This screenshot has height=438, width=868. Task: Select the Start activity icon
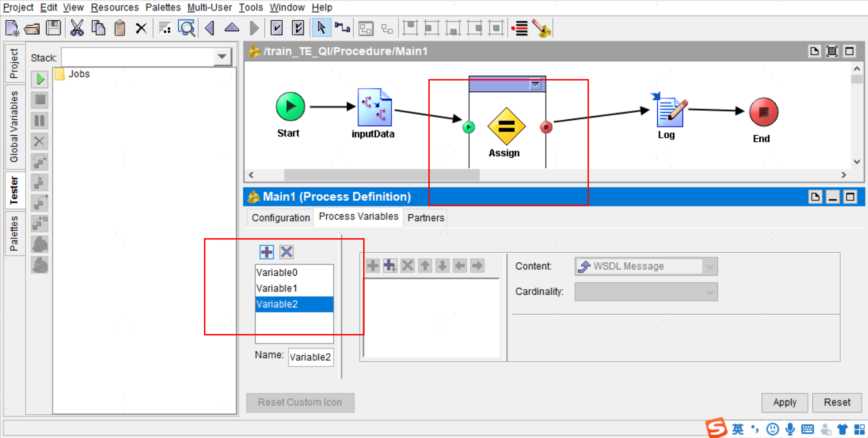tap(290, 107)
